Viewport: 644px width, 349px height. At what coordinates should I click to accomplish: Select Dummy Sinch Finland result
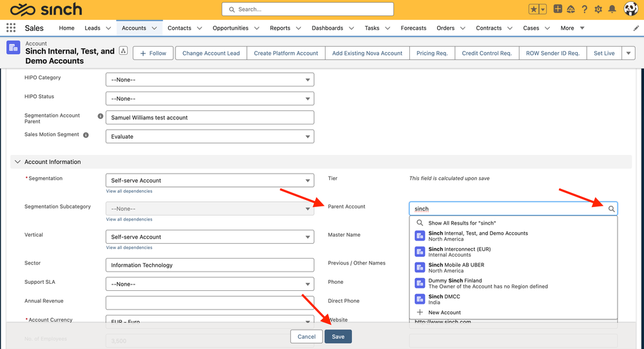[x=513, y=283]
